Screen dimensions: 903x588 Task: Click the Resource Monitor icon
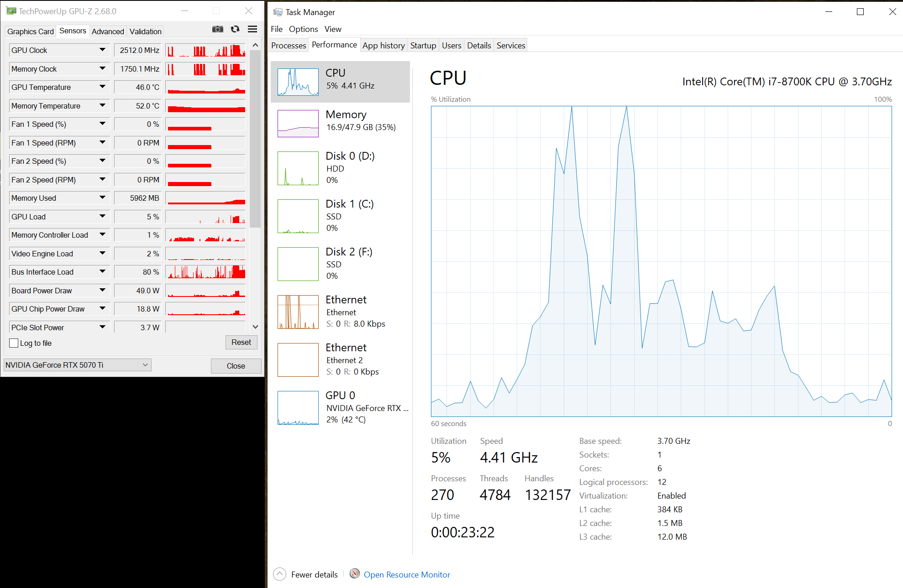pyautogui.click(x=355, y=574)
